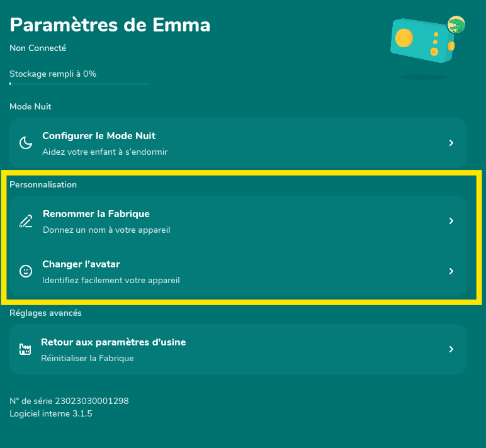Select the Configurer le Mode Nuit title
Screen dimensions: 486x448
pyautogui.click(x=99, y=135)
